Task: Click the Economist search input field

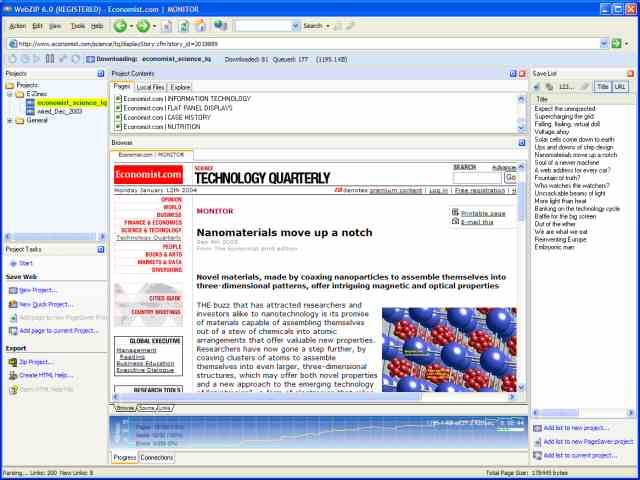Action: tap(477, 178)
